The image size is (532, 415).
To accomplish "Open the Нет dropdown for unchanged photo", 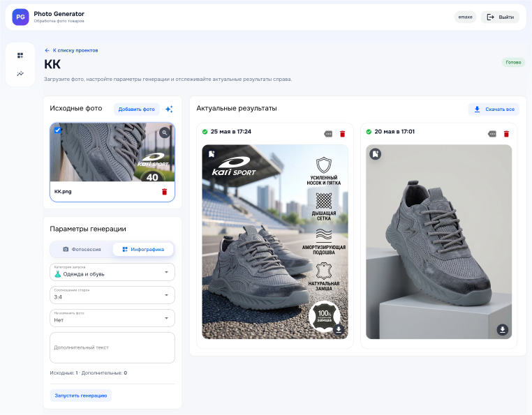I will (x=112, y=318).
